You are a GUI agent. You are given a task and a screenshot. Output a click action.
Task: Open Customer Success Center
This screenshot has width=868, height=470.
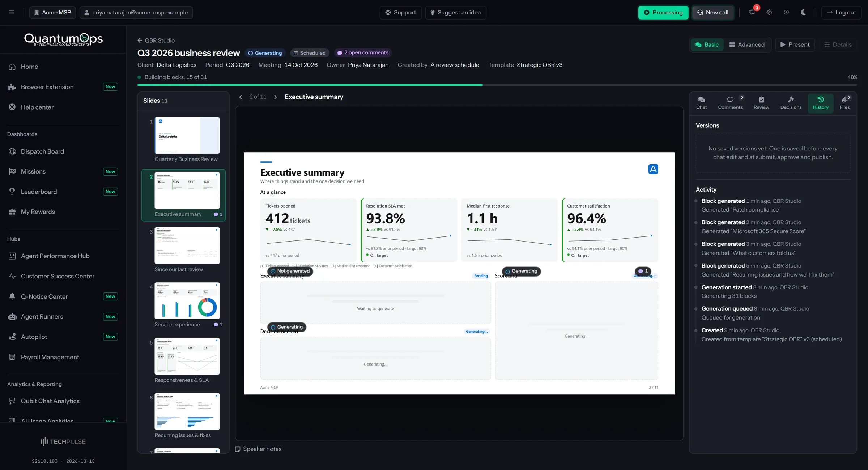click(63, 276)
